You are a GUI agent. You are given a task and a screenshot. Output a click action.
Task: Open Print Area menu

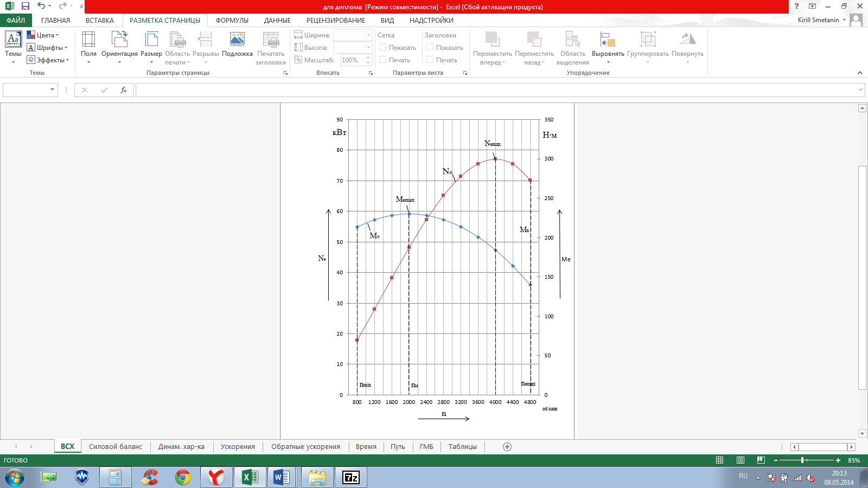(177, 48)
